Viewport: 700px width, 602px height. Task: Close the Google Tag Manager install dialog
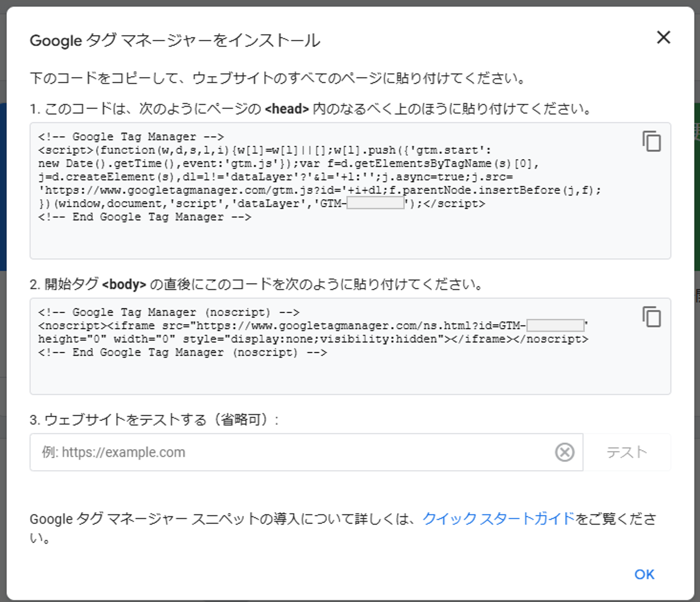click(663, 37)
